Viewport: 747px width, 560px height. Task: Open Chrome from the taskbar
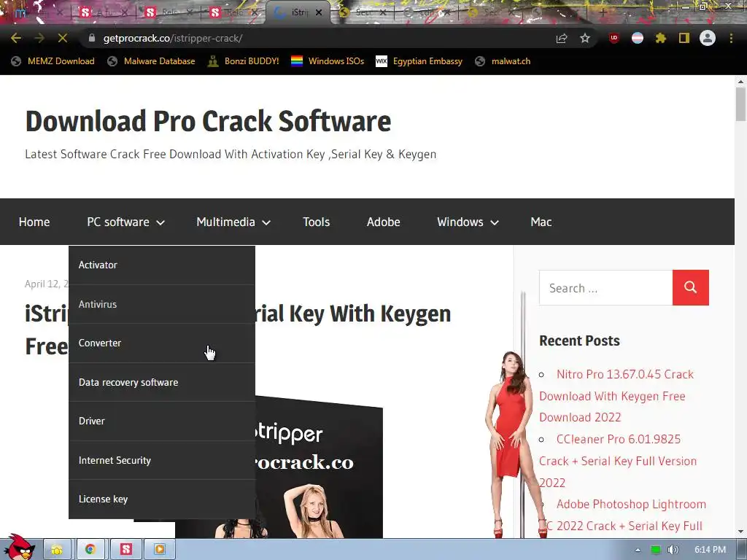coord(90,550)
